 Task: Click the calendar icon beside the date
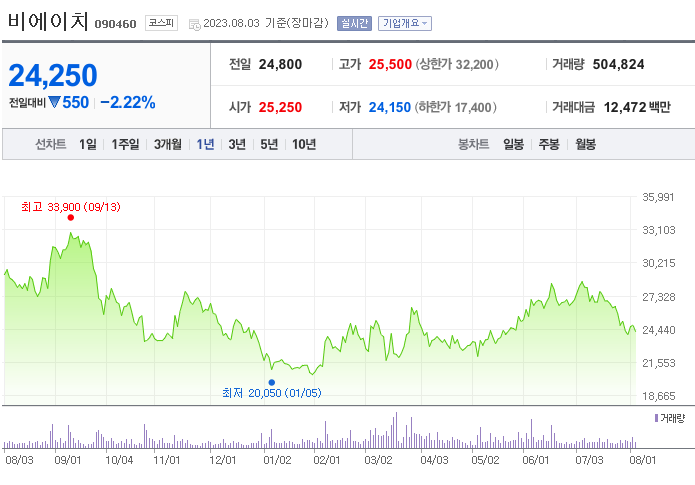194,24
